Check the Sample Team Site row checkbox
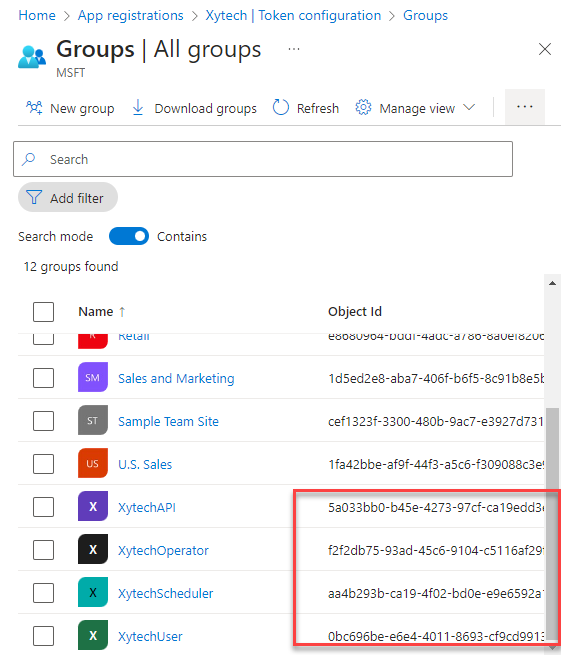Screen dimensions: 561x655 pyautogui.click(x=43, y=421)
